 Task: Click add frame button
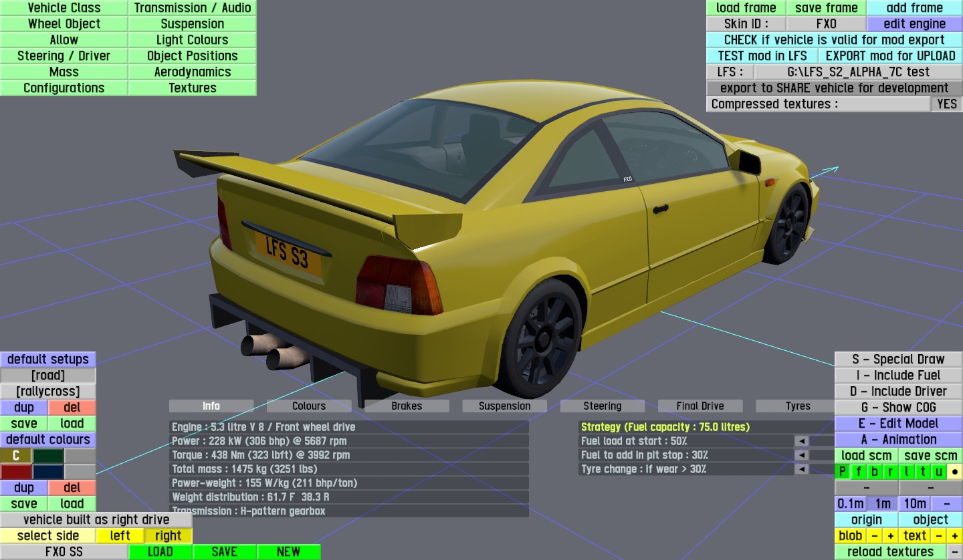[915, 8]
